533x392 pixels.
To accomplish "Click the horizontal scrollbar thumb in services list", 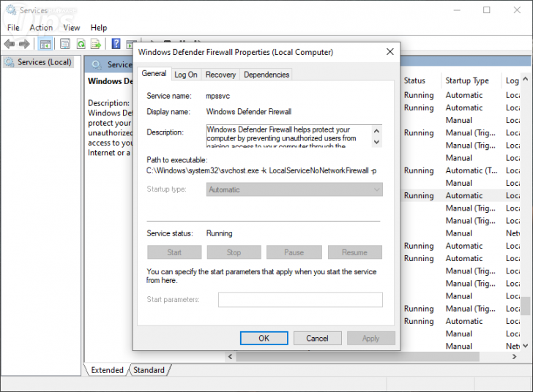I will tap(357, 356).
